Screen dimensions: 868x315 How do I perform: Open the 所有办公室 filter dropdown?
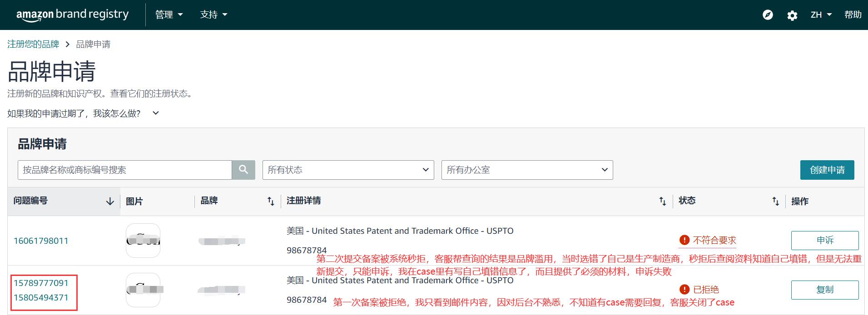527,170
